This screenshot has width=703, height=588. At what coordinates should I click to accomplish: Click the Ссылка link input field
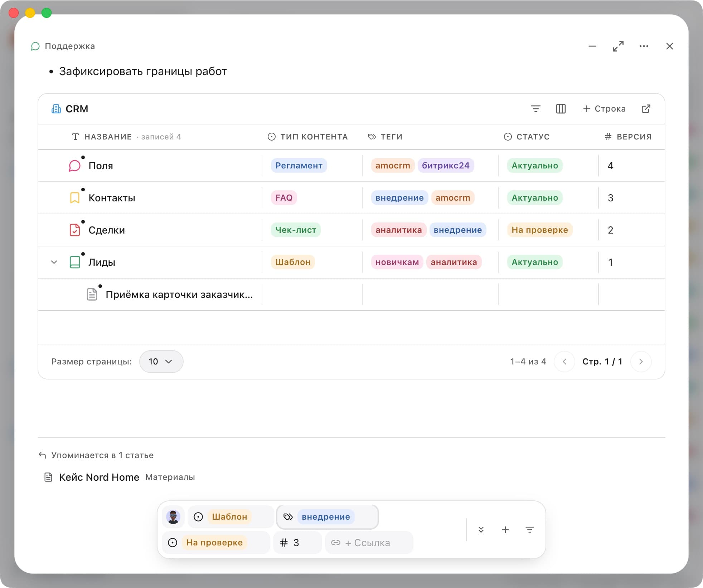[x=369, y=543]
